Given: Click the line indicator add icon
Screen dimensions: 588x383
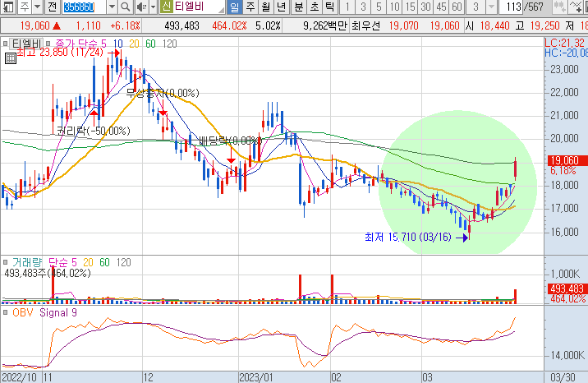Looking at the screenshot, I should [x=577, y=7].
